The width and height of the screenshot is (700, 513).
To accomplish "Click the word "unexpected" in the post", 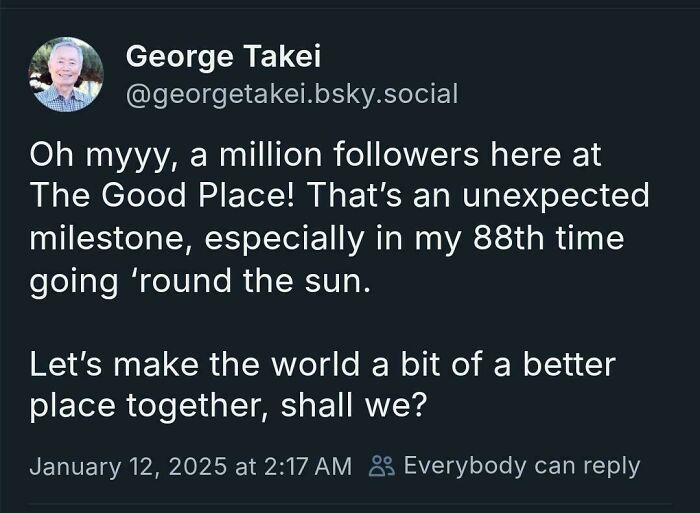I will click(566, 196).
